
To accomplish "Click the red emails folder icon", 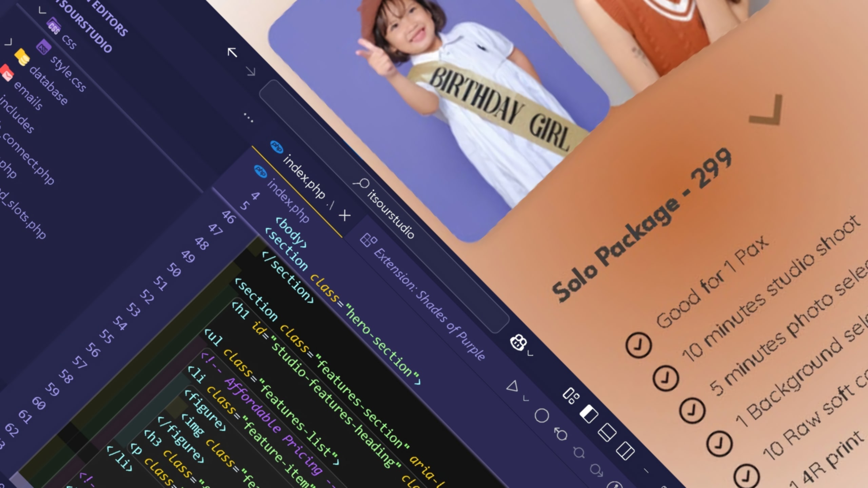I will point(7,73).
